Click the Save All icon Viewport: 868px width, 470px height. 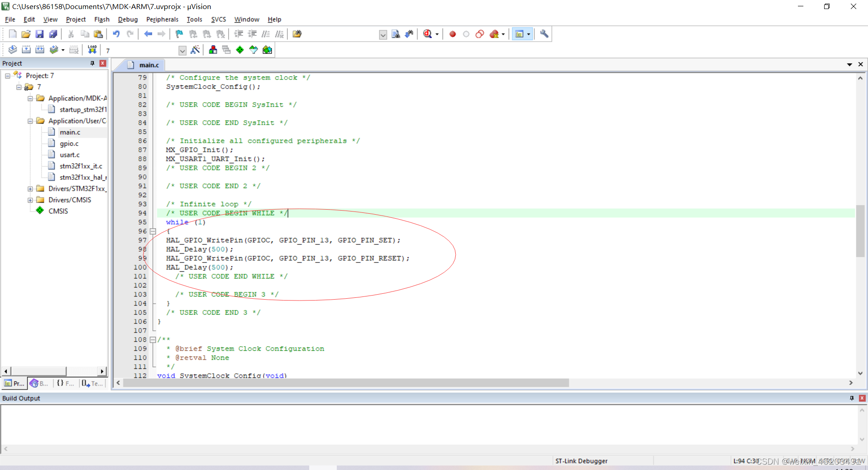pos(53,34)
